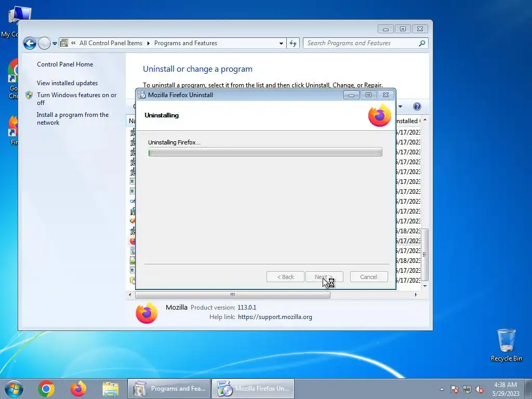Select All Control Panel Items breadcrumb
This screenshot has width=532, height=399.
[111, 43]
